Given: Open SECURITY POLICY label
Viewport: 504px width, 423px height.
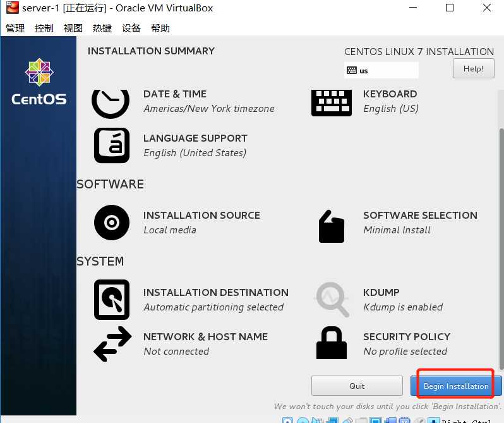Looking at the screenshot, I should coord(407,336).
